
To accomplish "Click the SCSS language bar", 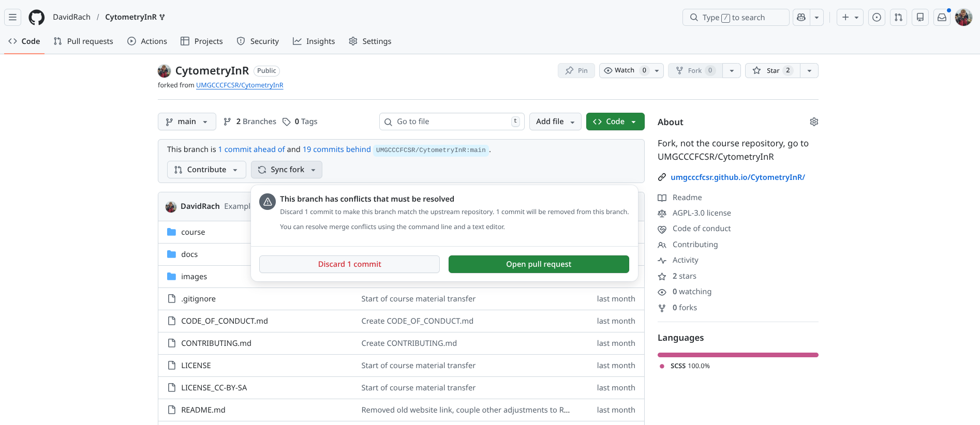I will [738, 355].
